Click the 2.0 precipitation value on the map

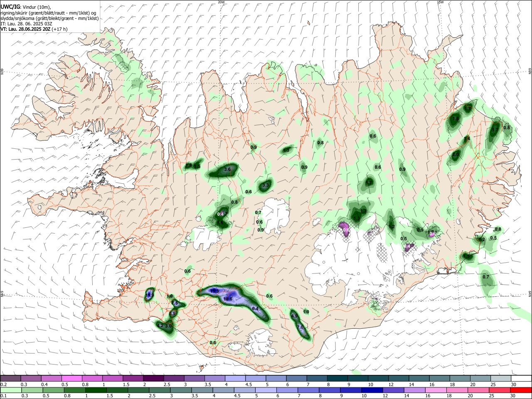[456, 154]
